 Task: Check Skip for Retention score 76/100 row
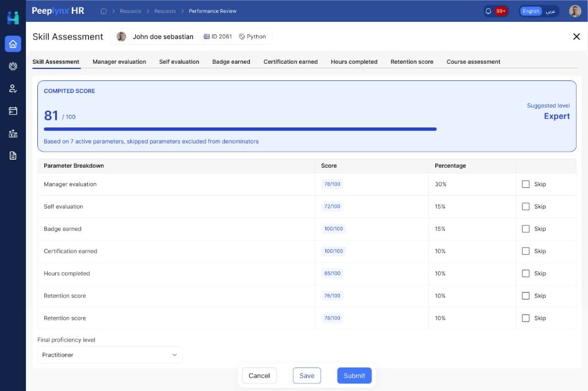tap(526, 296)
